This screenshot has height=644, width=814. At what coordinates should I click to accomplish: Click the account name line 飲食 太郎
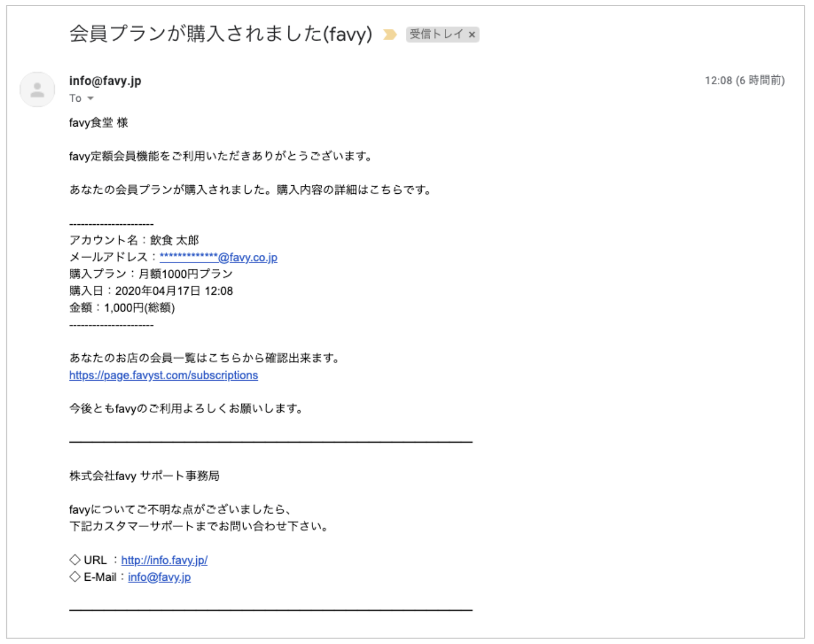[134, 240]
